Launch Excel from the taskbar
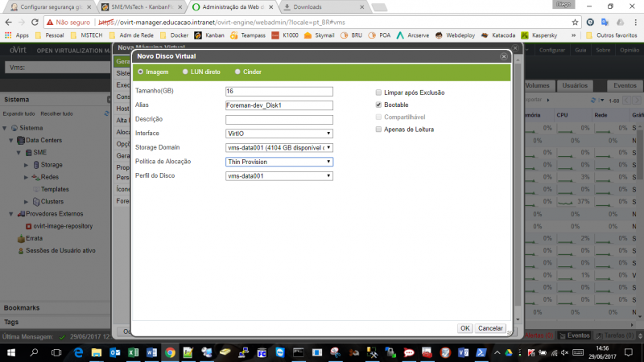The height and width of the screenshot is (362, 644). 133,352
